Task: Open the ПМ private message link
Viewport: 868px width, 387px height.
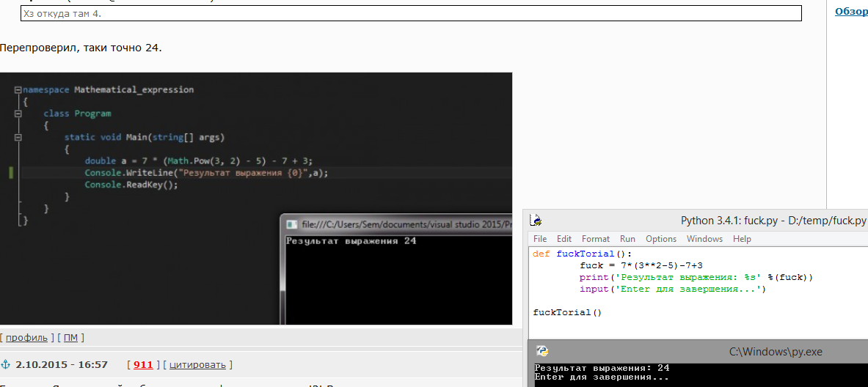Action: coord(70,338)
